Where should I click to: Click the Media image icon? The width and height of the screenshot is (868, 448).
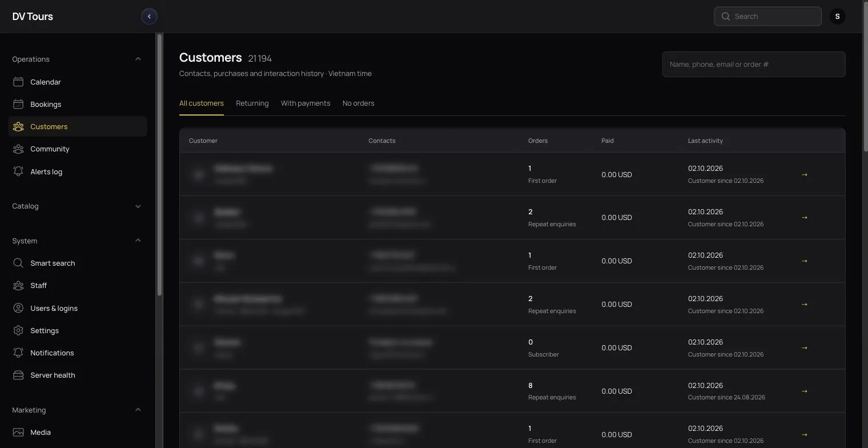[18, 432]
